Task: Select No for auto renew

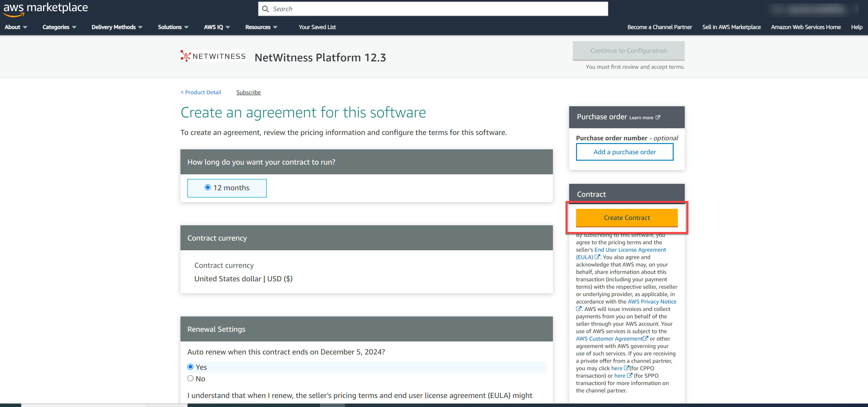Action: pyautogui.click(x=190, y=378)
